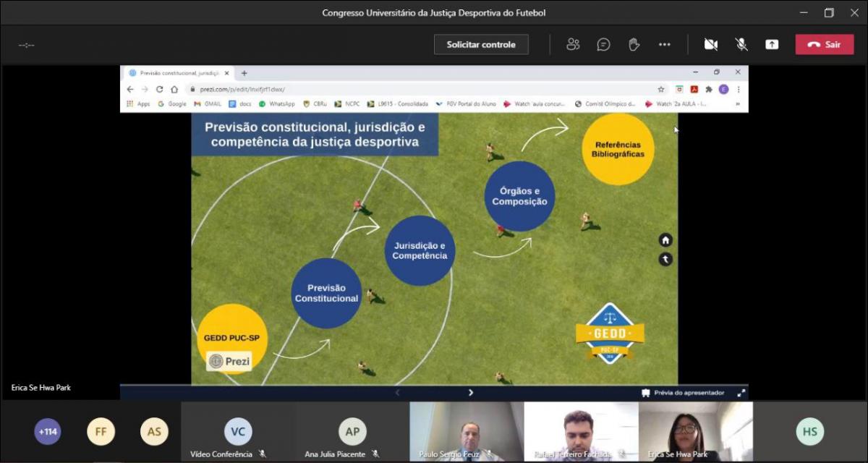Click the Prezi back arrow icon

click(665, 259)
